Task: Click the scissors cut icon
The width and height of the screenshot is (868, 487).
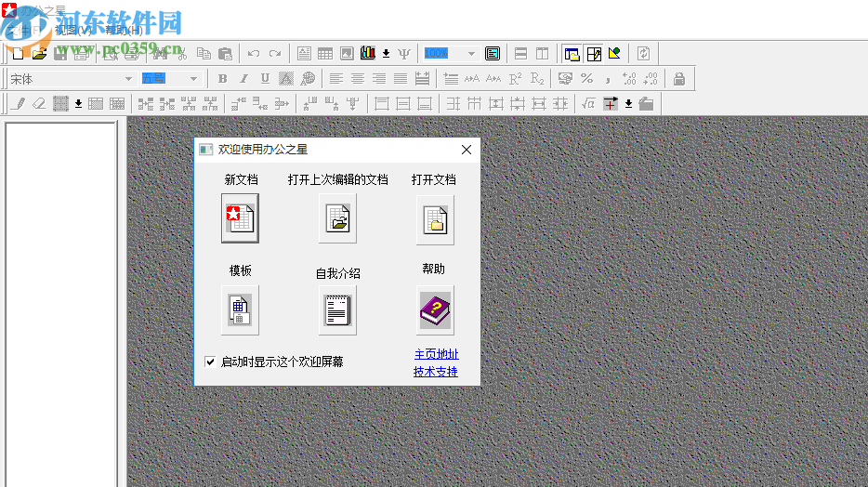Action: pyautogui.click(x=182, y=54)
